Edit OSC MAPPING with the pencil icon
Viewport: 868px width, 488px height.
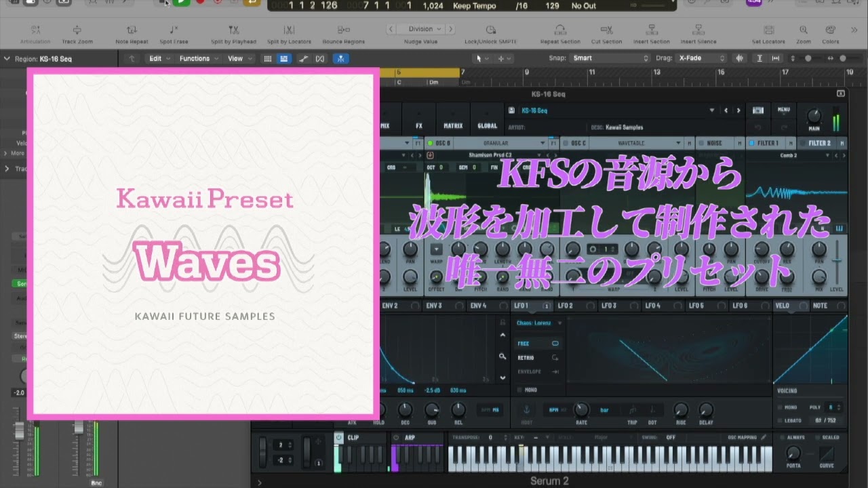[x=764, y=437]
